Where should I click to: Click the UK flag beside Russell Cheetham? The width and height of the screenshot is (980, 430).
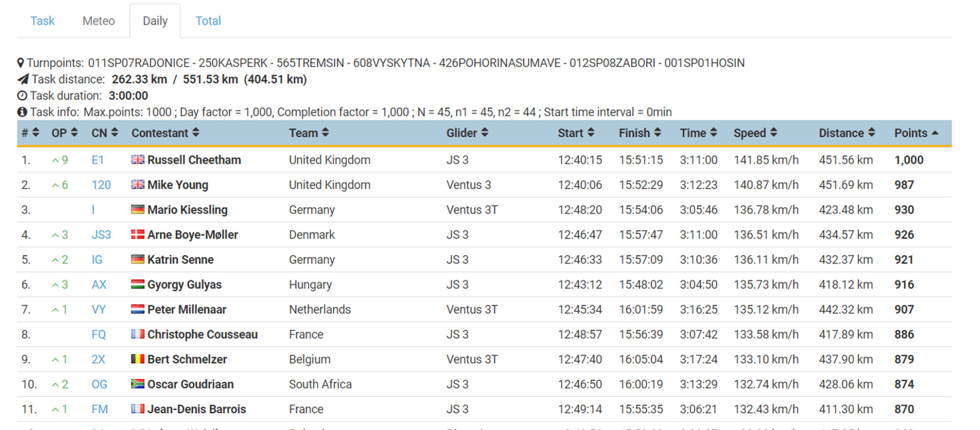[x=138, y=159]
